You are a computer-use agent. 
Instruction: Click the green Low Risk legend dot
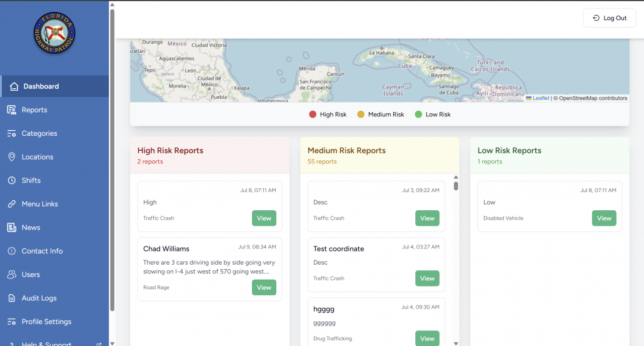[418, 114]
